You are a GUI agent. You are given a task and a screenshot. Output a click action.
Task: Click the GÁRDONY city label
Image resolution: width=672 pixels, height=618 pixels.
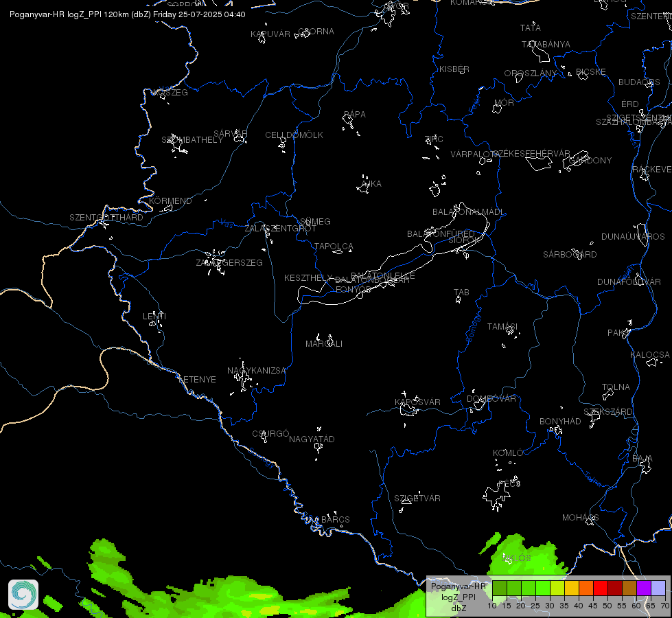590,161
